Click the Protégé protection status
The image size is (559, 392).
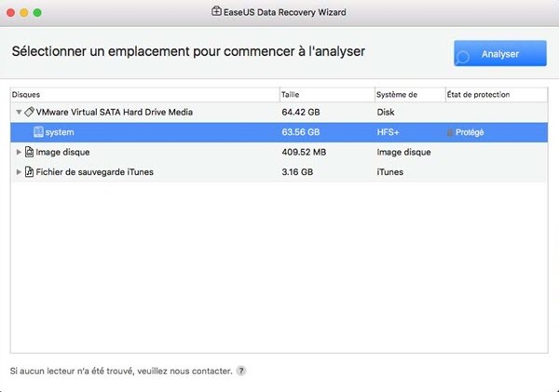[470, 132]
